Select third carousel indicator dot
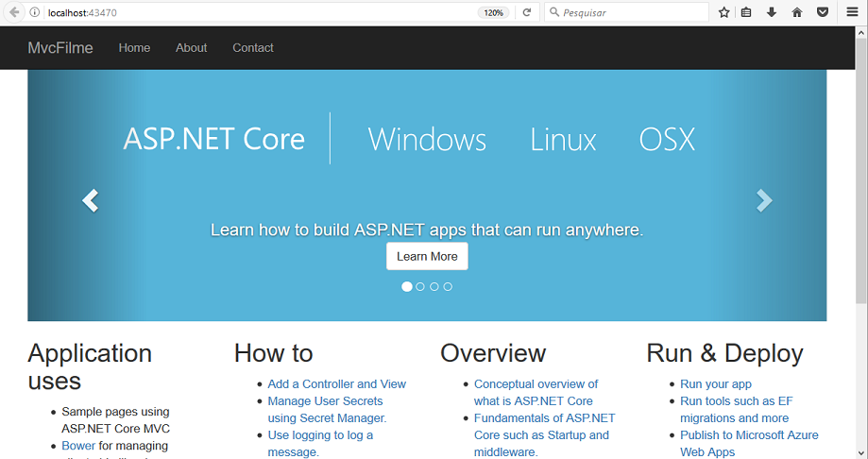The width and height of the screenshot is (868, 459). click(x=434, y=286)
